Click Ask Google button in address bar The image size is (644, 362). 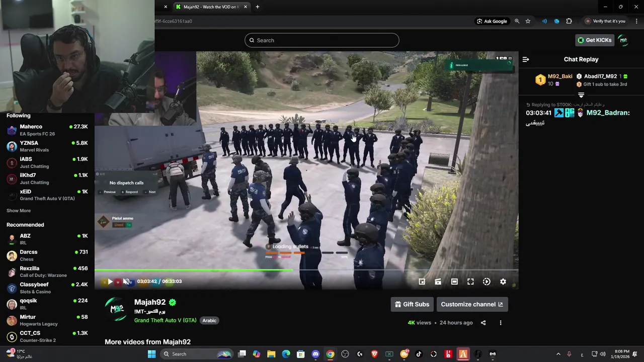click(x=492, y=21)
